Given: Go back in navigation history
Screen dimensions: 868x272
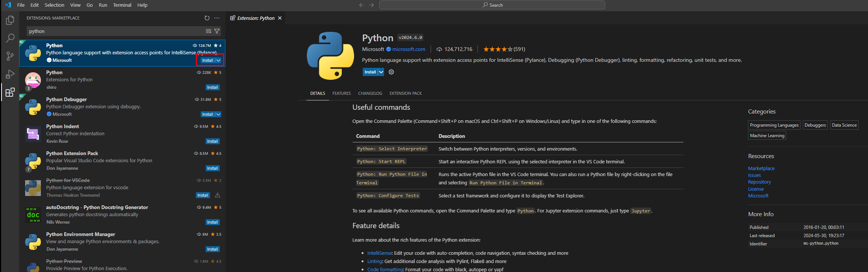Looking at the screenshot, I should 362,5.
